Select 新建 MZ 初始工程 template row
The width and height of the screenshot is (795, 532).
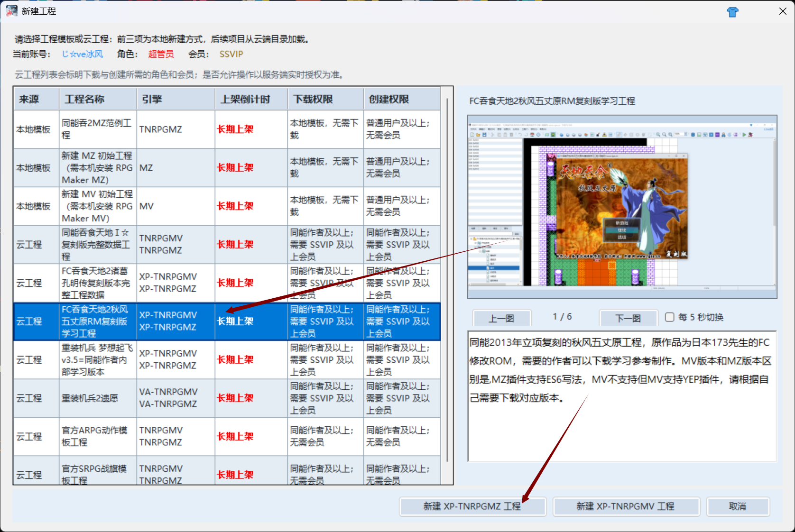pos(227,168)
